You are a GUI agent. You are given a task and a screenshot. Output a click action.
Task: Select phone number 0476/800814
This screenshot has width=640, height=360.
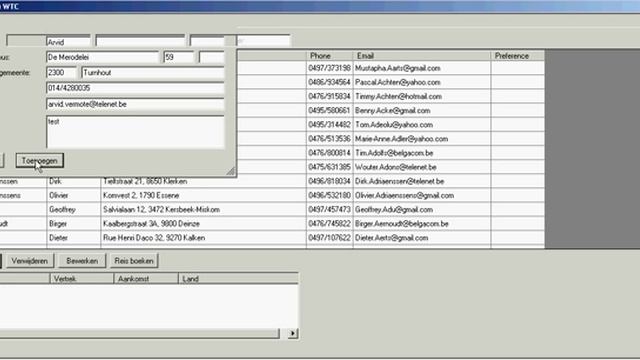coord(329,153)
